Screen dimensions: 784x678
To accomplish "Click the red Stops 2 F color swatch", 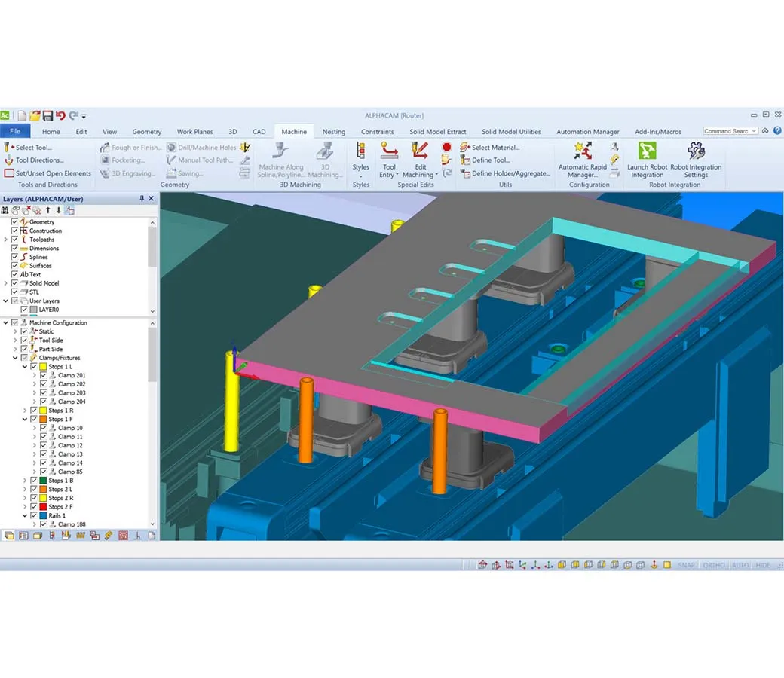I will (x=44, y=507).
